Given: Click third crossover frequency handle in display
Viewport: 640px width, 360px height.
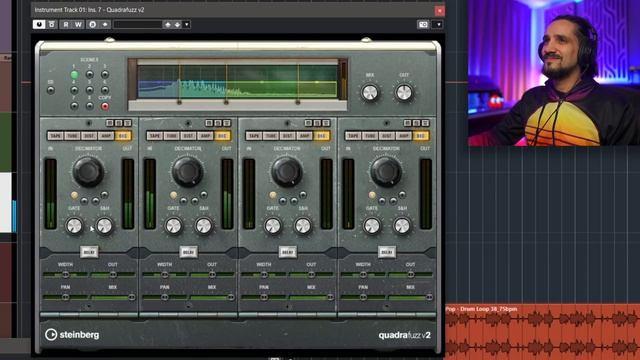Looking at the screenshot, I should click(298, 102).
